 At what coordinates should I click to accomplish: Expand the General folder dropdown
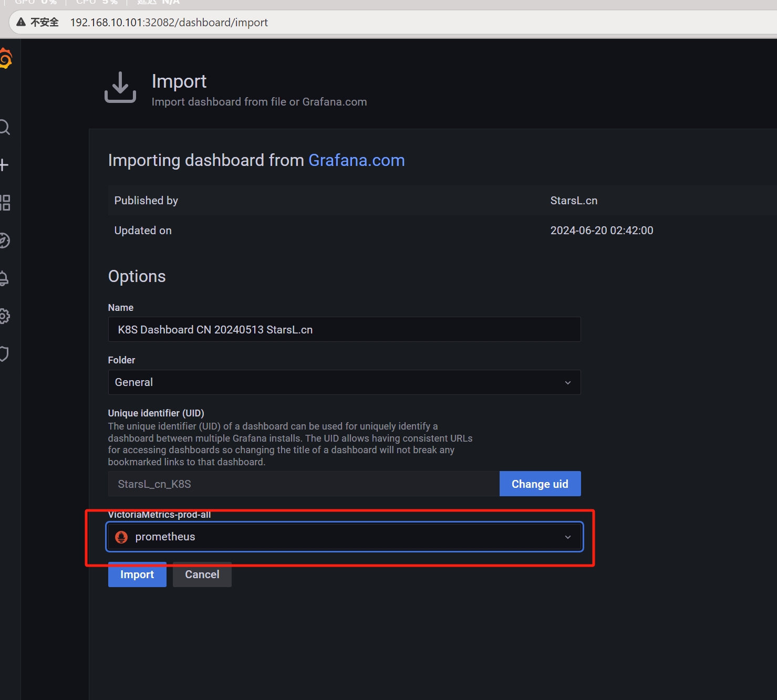click(x=344, y=382)
